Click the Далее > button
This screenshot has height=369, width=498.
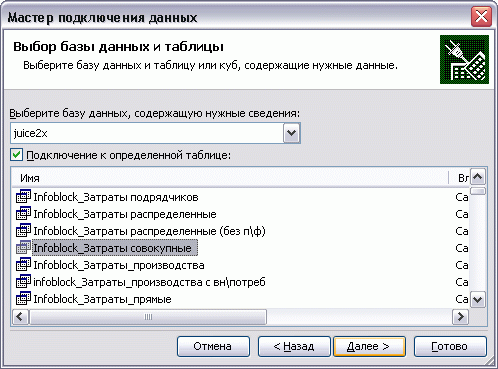[x=369, y=346]
